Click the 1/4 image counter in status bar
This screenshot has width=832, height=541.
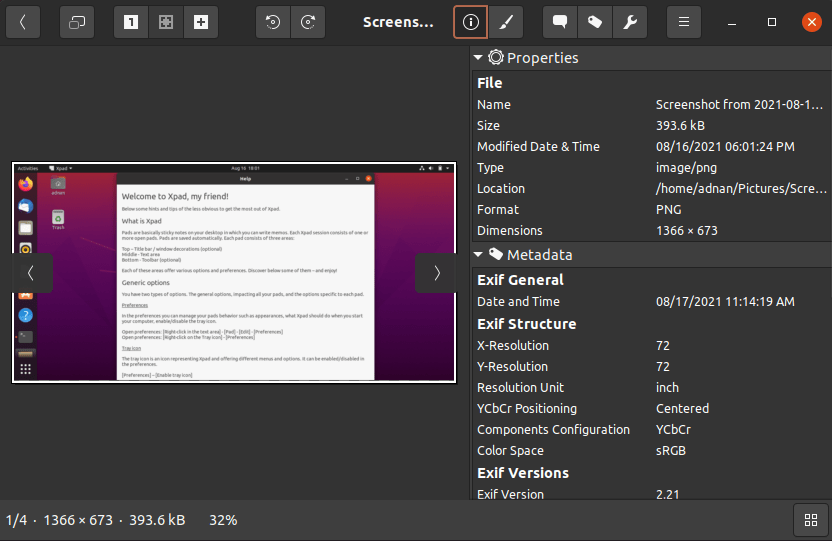[16, 520]
